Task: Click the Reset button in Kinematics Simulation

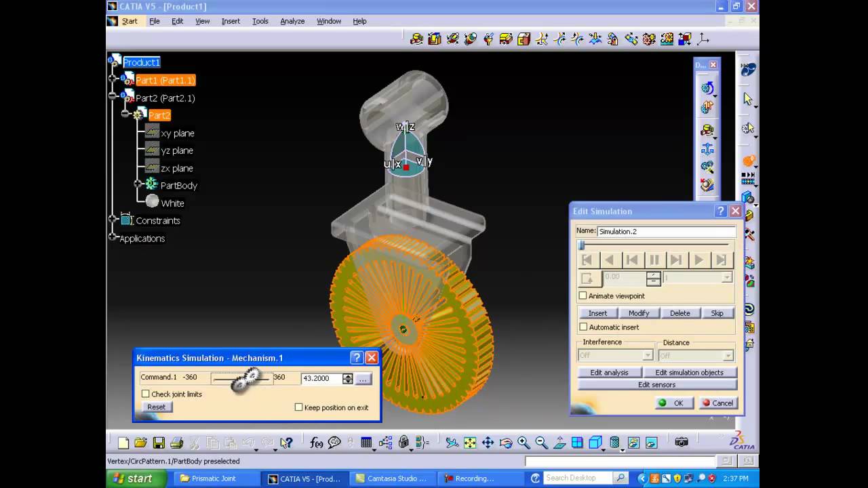Action: (156, 407)
